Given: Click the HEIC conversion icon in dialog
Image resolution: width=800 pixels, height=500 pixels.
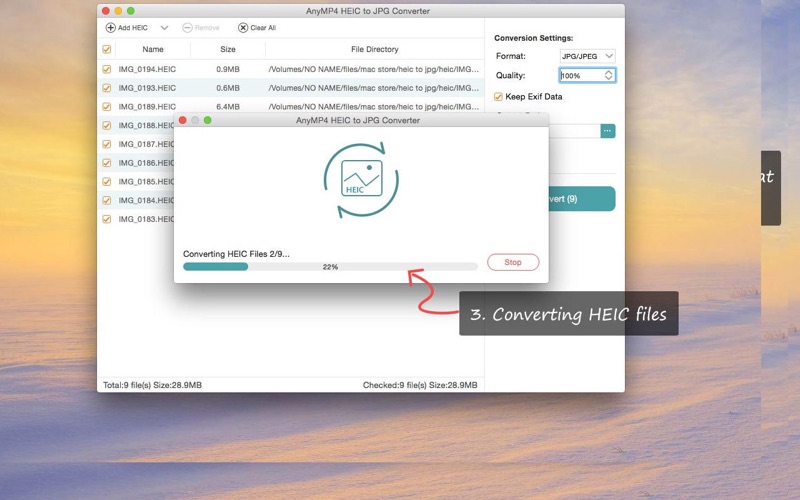Looking at the screenshot, I should pyautogui.click(x=361, y=180).
